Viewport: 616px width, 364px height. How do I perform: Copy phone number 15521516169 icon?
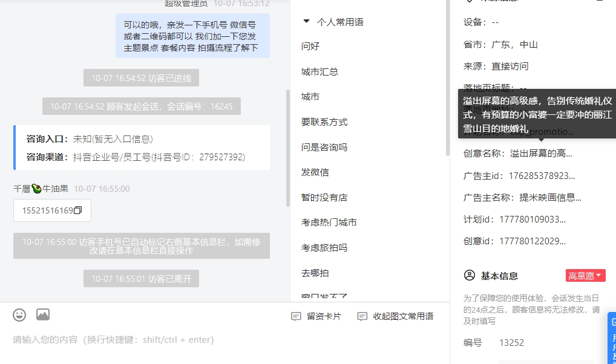tap(78, 210)
